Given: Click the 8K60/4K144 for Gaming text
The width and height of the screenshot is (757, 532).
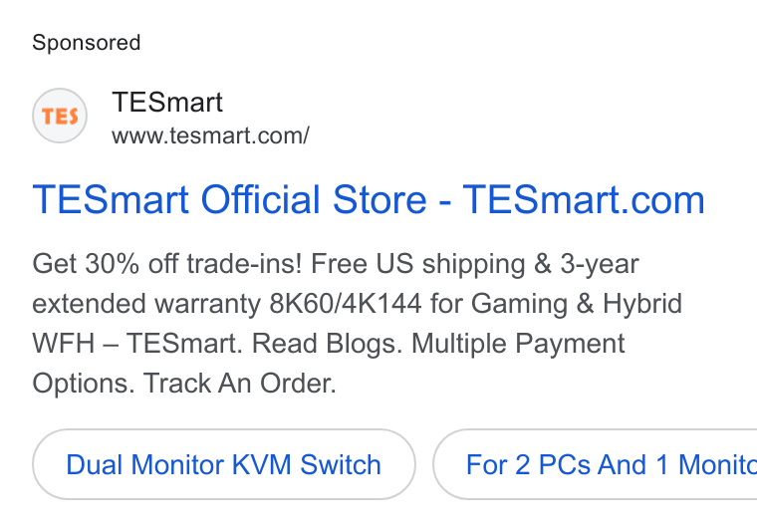Looking at the screenshot, I should 418,304.
